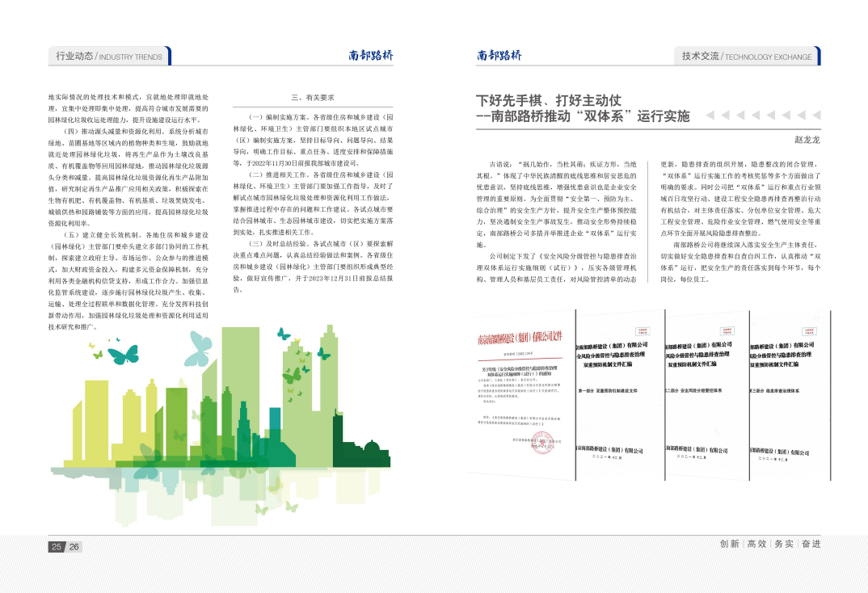Click the green city skyline illustration
This screenshot has width=868, height=593.
[221, 425]
